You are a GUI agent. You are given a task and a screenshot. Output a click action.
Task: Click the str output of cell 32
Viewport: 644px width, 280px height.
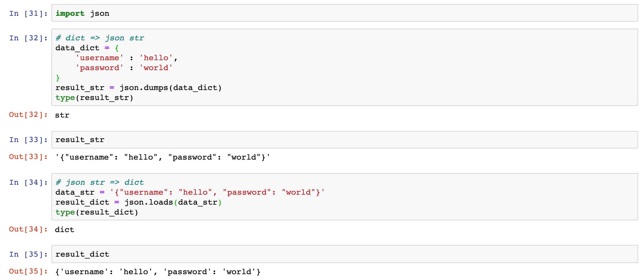(x=62, y=115)
